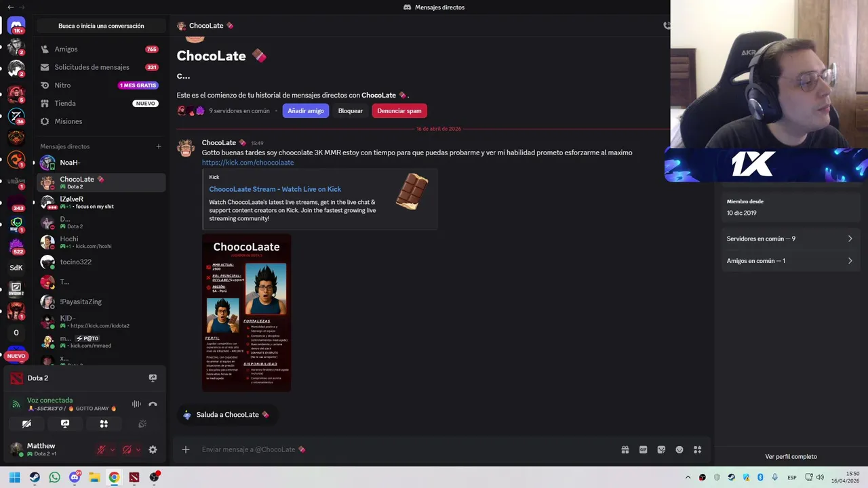Toggle headphone deafen in user panel
The image size is (868, 488).
tap(127, 449)
